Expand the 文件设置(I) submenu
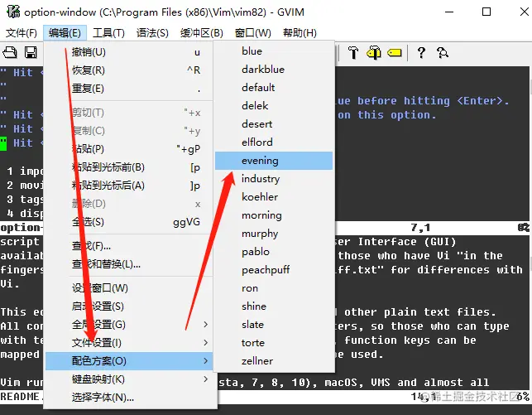The width and height of the screenshot is (532, 415). [x=129, y=343]
